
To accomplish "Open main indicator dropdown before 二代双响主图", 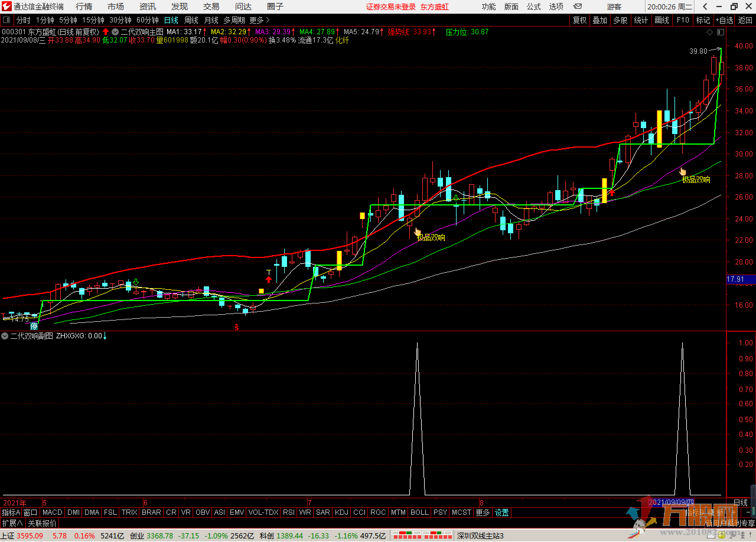I will click(x=115, y=32).
